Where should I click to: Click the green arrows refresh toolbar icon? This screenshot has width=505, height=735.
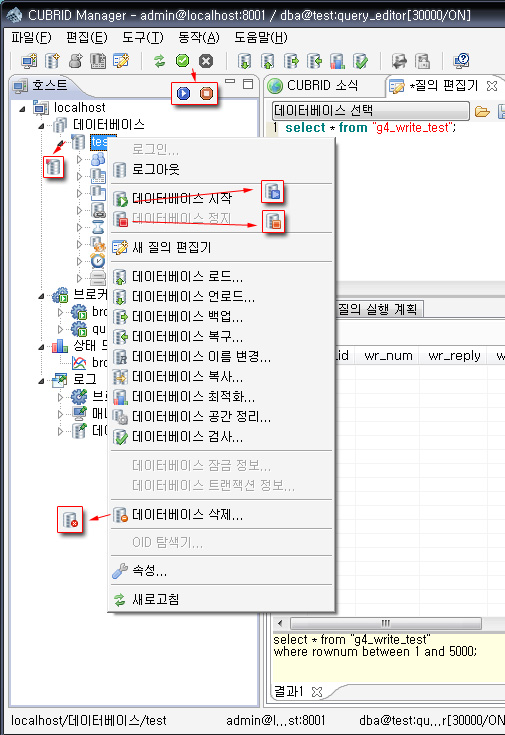[x=159, y=61]
